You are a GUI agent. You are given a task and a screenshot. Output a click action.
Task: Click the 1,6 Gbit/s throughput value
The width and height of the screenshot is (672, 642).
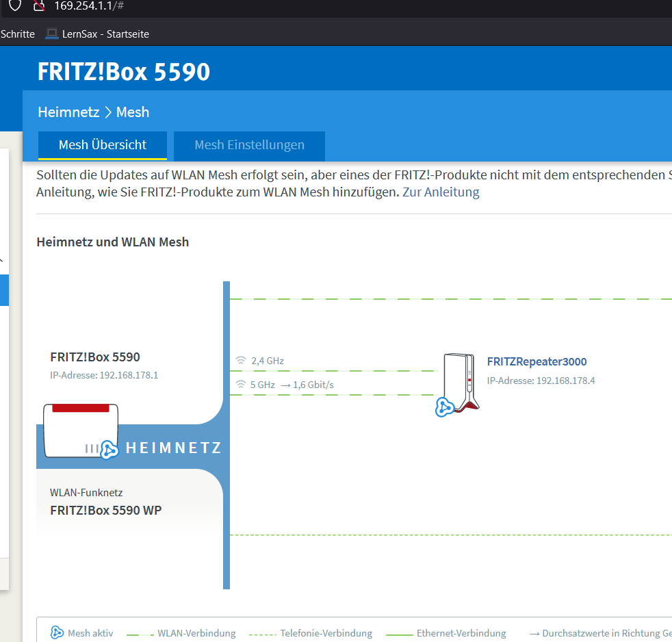pos(313,385)
